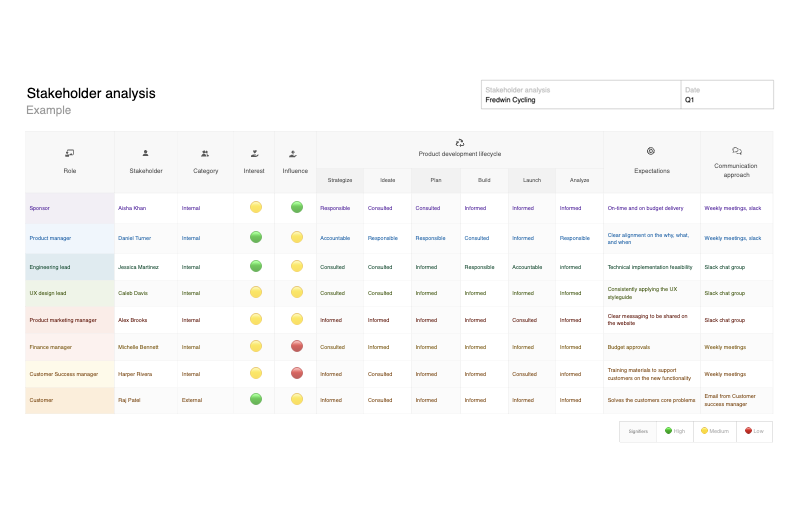Select the Build lifecycle column header
This screenshot has width=800, height=524.
pos(484,180)
